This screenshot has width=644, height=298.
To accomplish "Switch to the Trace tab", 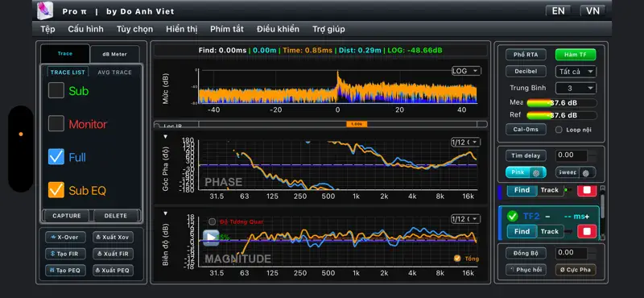I will coord(65,54).
